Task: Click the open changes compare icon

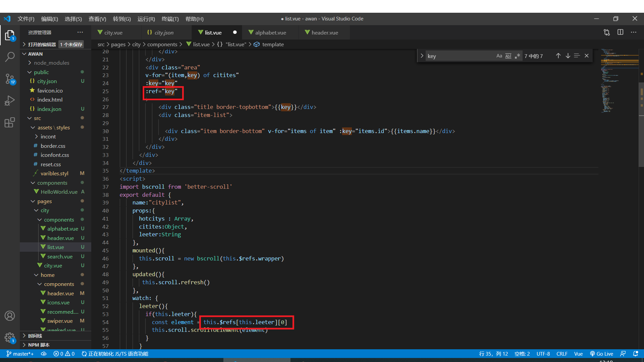Action: click(607, 32)
